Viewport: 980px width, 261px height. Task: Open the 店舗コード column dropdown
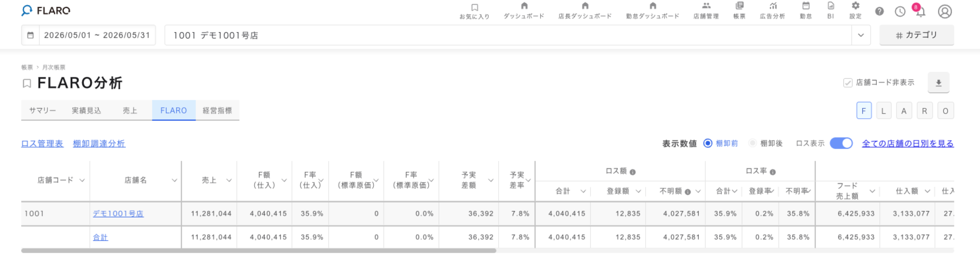click(x=82, y=180)
